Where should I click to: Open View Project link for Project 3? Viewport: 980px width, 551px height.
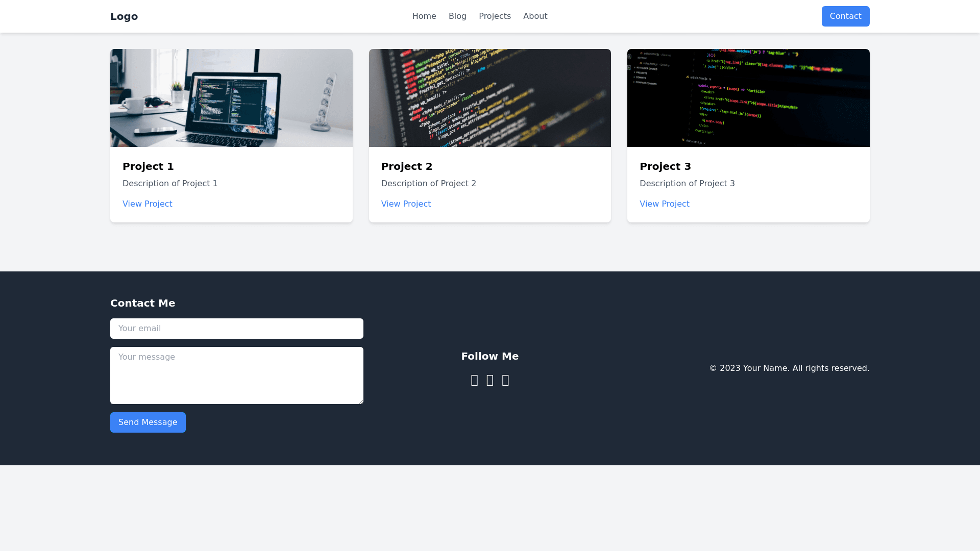tap(665, 204)
